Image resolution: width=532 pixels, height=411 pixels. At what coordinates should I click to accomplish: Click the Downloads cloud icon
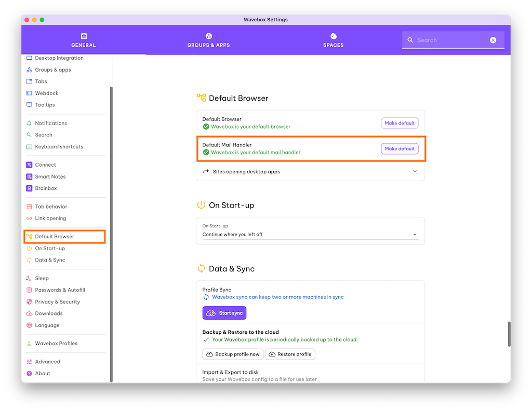[x=29, y=313]
